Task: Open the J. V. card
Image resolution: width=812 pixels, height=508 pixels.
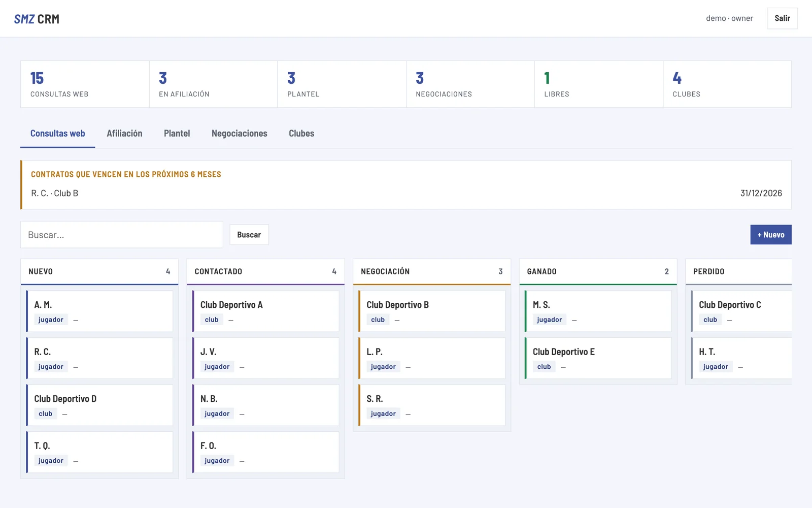Action: coord(265,358)
